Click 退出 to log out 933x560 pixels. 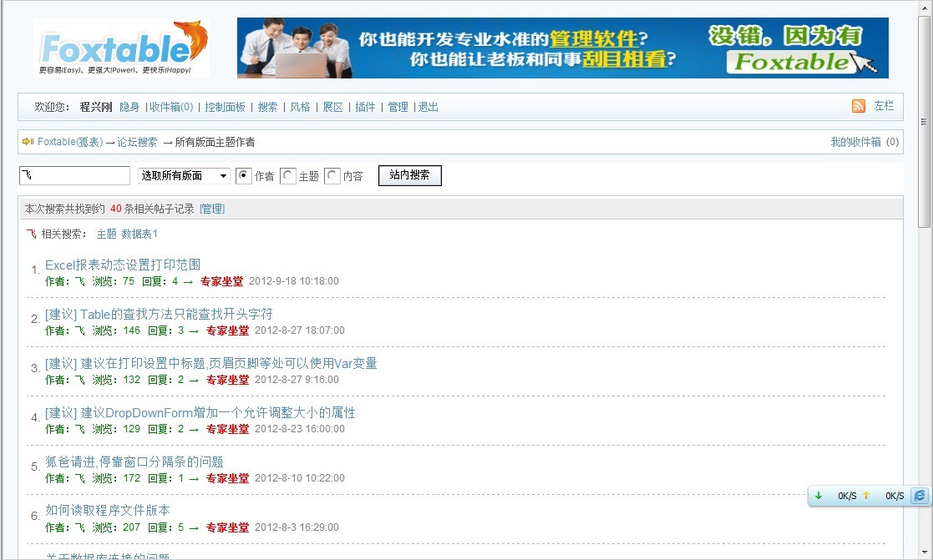[428, 107]
